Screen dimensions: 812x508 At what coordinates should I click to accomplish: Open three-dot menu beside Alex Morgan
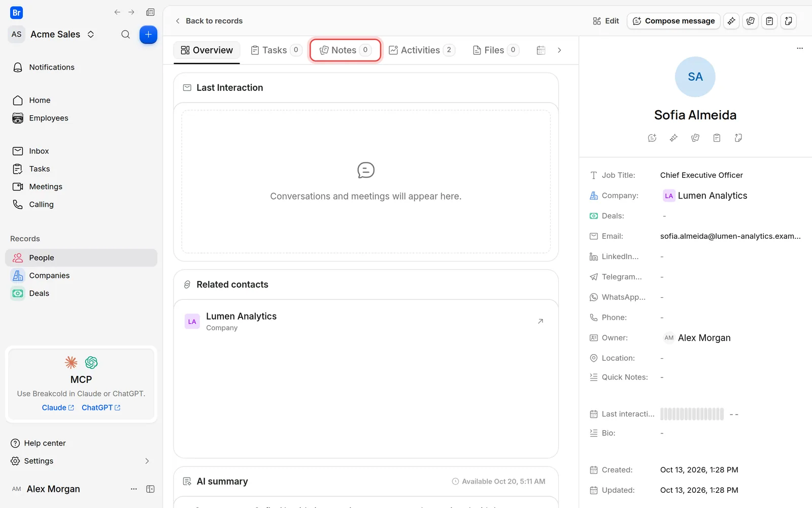pyautogui.click(x=134, y=489)
